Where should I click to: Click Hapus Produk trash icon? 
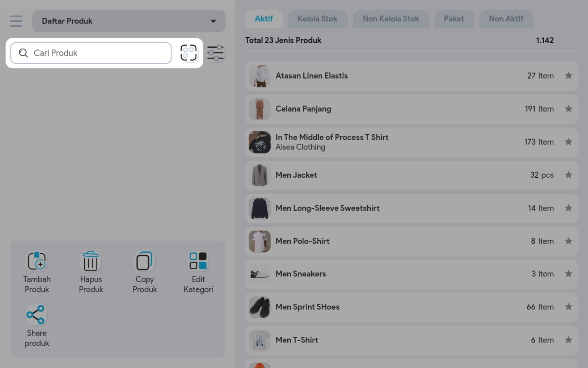pos(91,261)
